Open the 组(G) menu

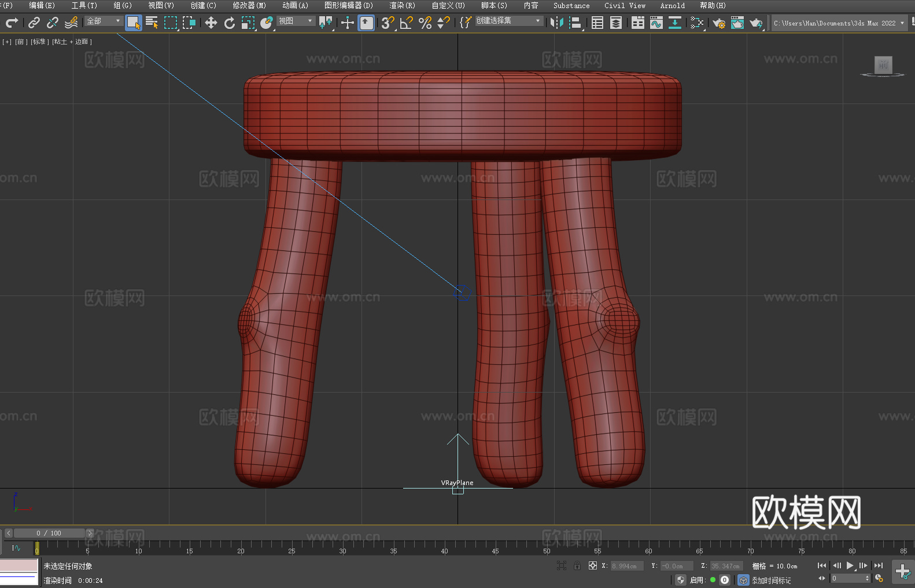click(122, 5)
